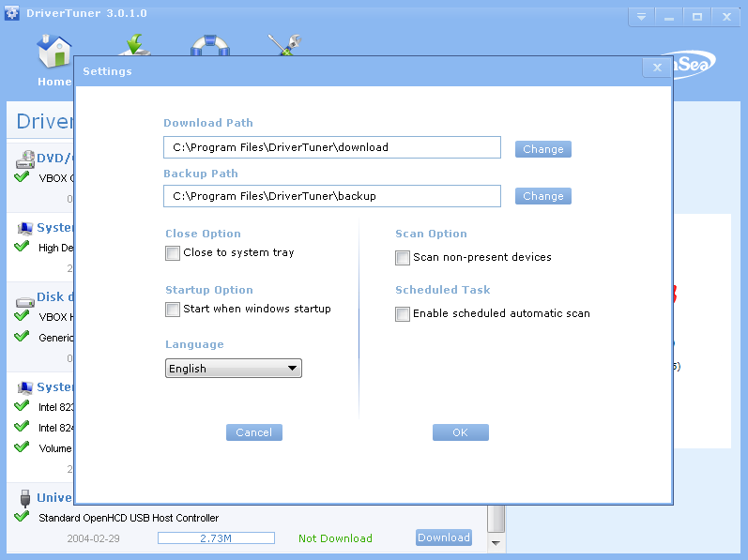Click the 2.73M download progress bar
This screenshot has height=560, width=748.
216,538
